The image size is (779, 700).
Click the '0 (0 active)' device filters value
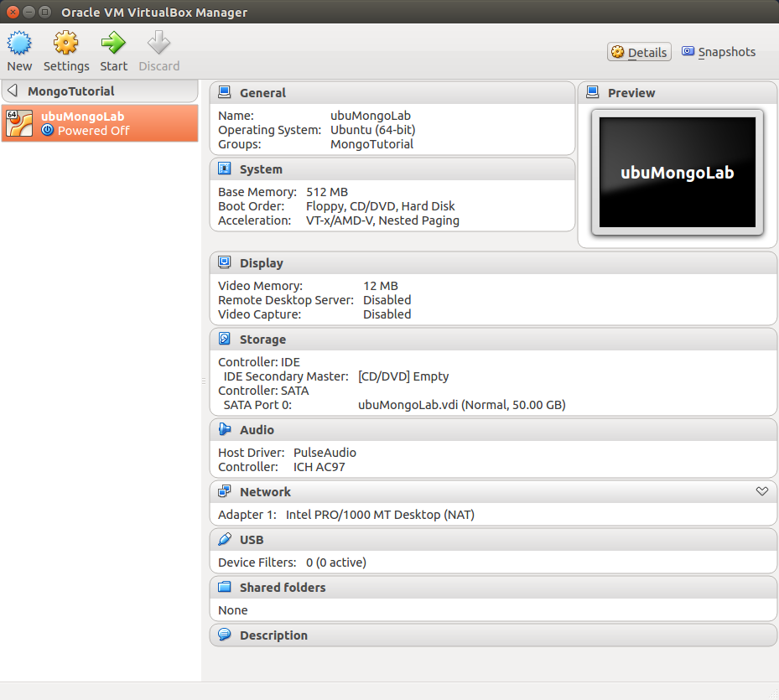(x=336, y=563)
